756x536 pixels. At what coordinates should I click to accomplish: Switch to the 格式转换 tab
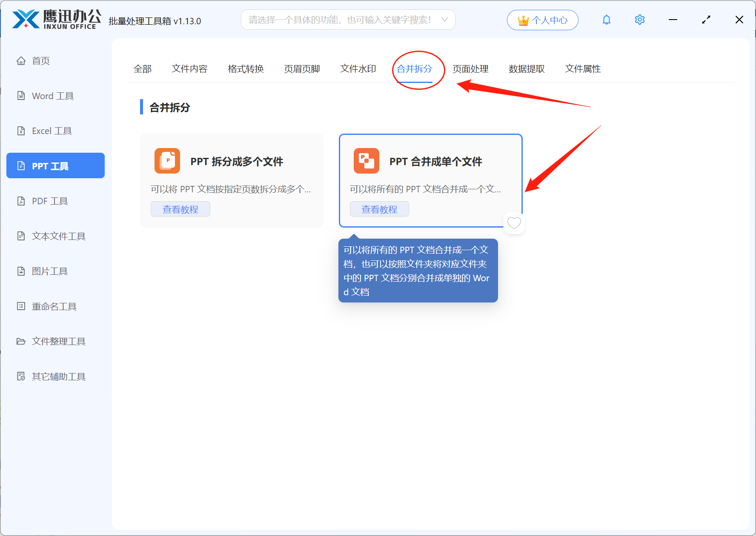[x=246, y=69]
